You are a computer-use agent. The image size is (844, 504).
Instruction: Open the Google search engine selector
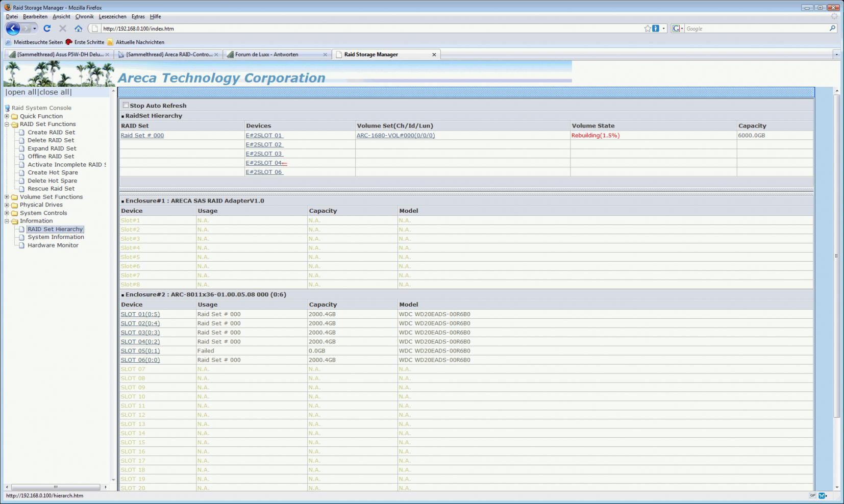tap(678, 29)
